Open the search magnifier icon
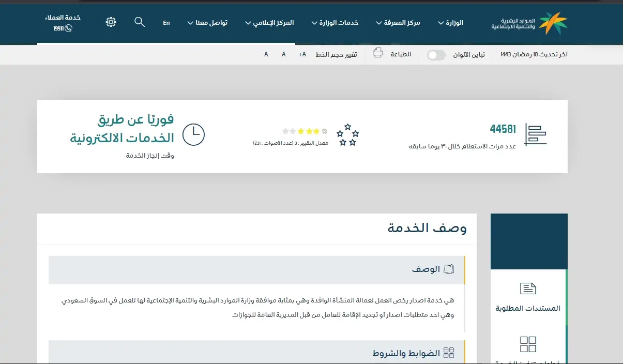The width and height of the screenshot is (623, 364). click(140, 22)
